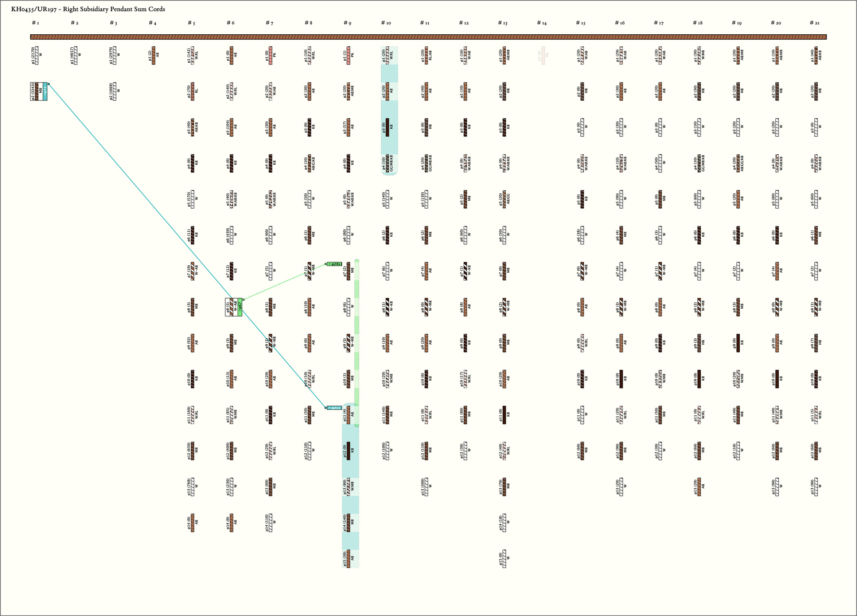Click column header # 10

[x=386, y=23]
